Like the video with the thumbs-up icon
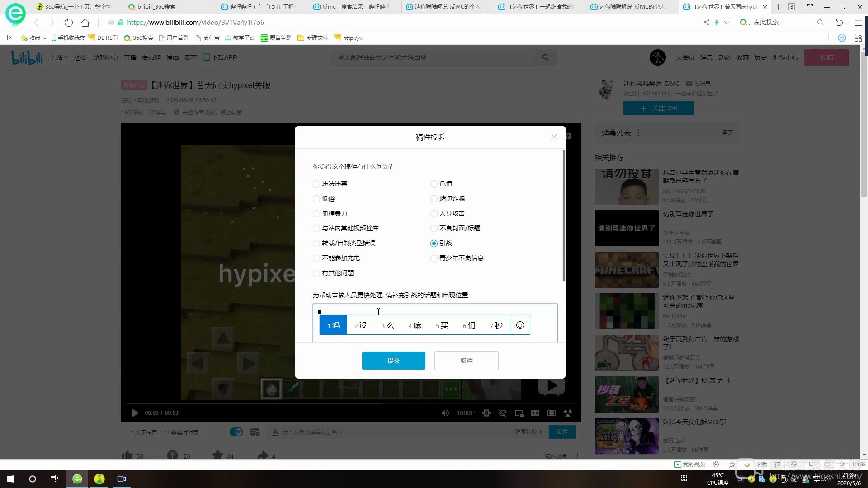The height and width of the screenshot is (488, 868). (x=127, y=455)
